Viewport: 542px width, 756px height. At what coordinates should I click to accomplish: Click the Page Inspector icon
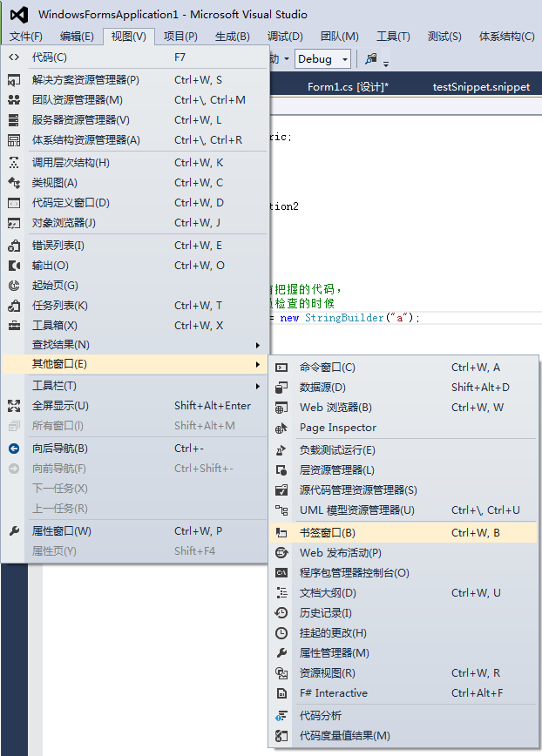point(281,429)
